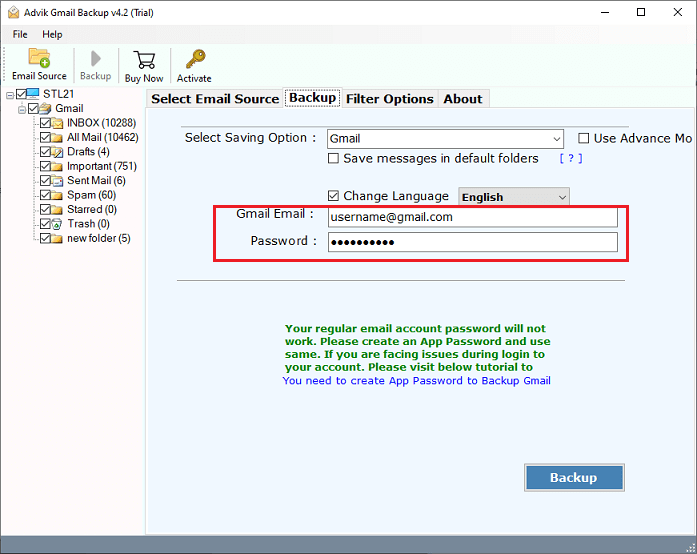Collapse the Gmail tree node
The width and height of the screenshot is (697, 554).
click(x=22, y=109)
